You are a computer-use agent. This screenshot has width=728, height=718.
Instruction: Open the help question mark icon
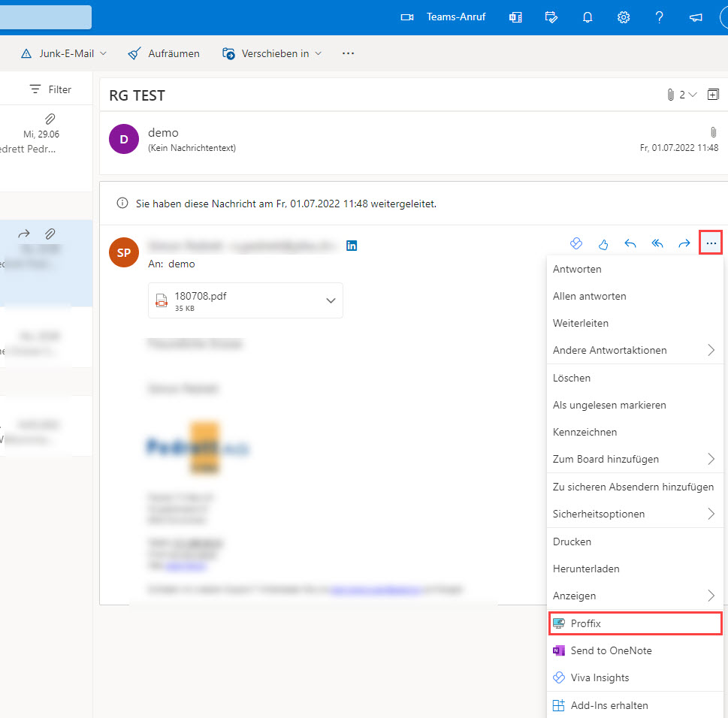coord(659,17)
